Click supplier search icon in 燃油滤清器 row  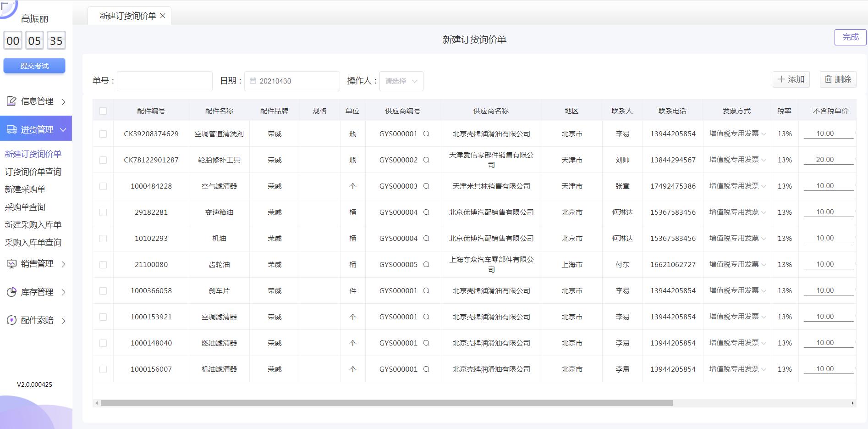coord(426,343)
